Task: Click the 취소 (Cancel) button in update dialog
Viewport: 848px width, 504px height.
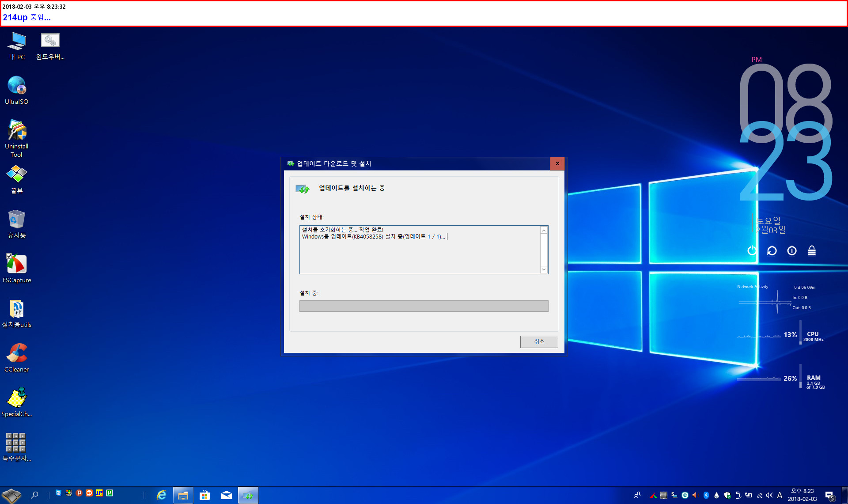Action: tap(539, 341)
